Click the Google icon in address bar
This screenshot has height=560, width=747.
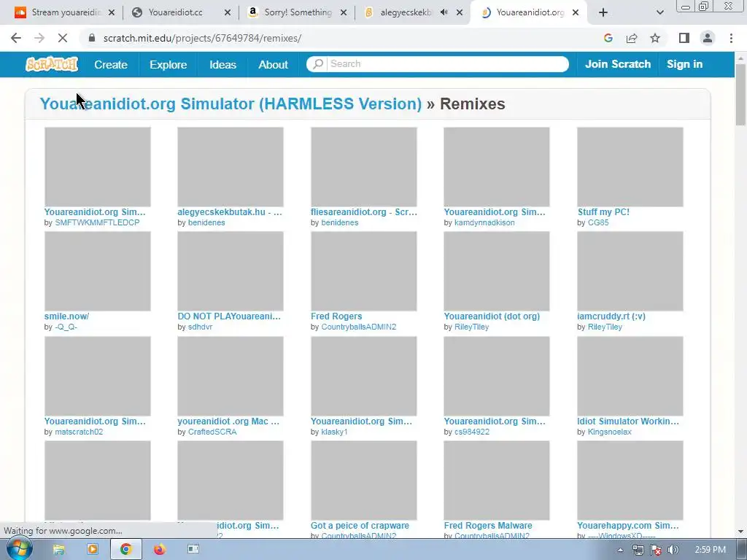point(608,38)
